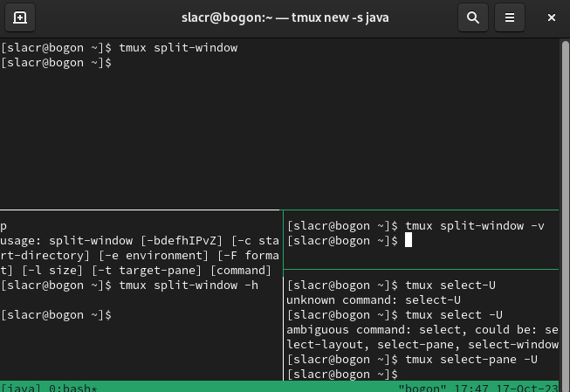Click the 'tmux split-window -h' command line
570x392 pixels.
pos(189,285)
